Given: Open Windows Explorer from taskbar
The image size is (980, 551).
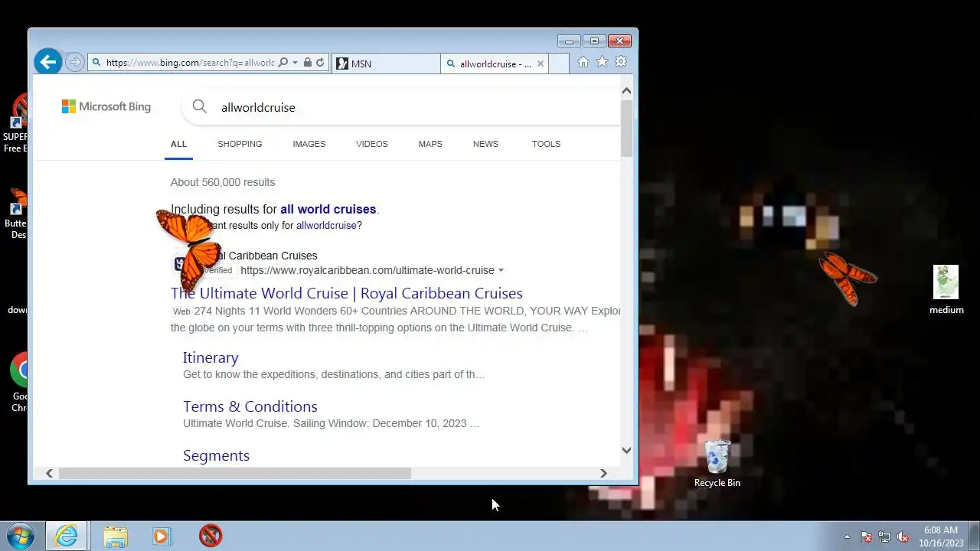Looking at the screenshot, I should click(x=116, y=536).
